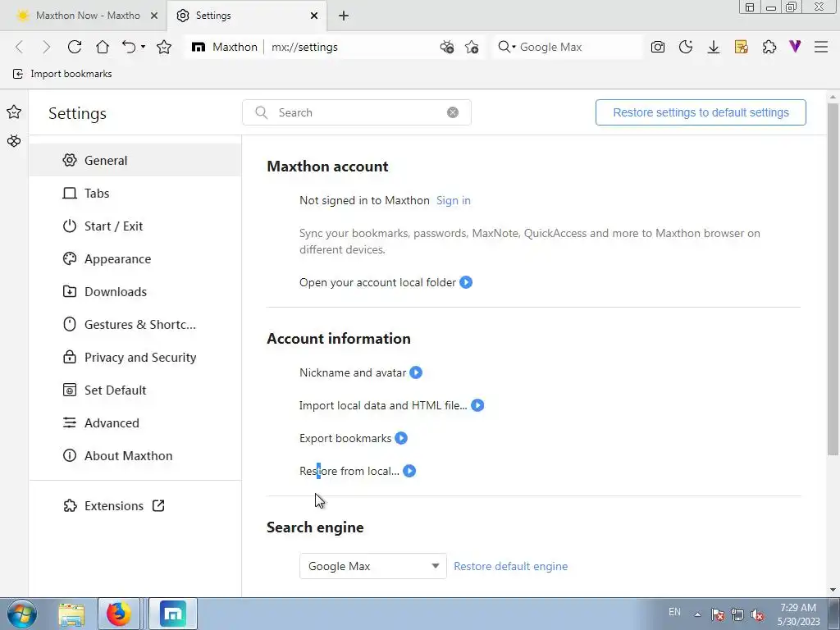Open Advanced settings section
The image size is (840, 630).
[135, 422]
